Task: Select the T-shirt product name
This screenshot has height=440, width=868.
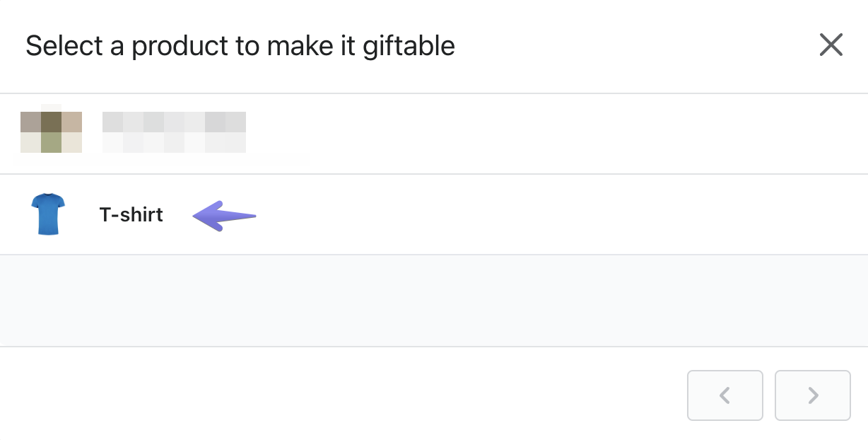Action: pos(131,214)
